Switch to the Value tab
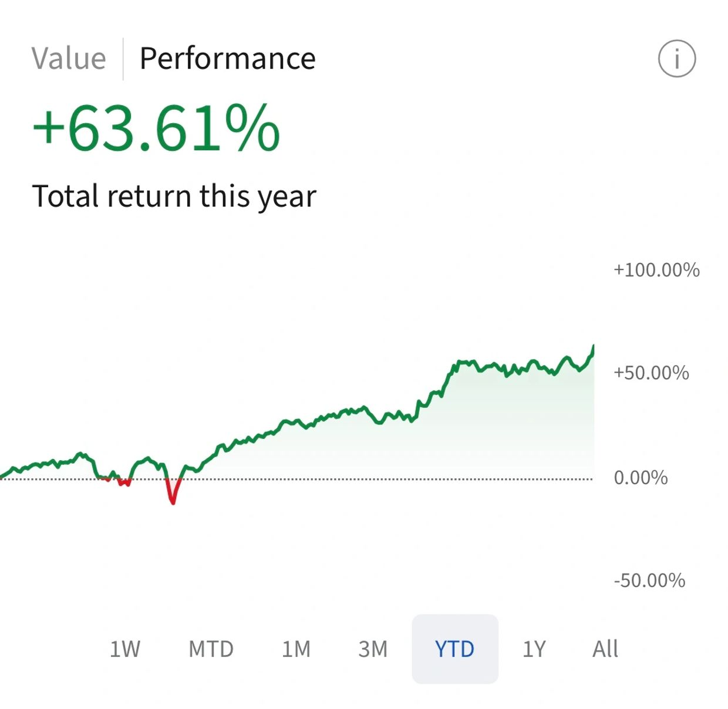Screen dimensions: 728x709 tap(69, 59)
